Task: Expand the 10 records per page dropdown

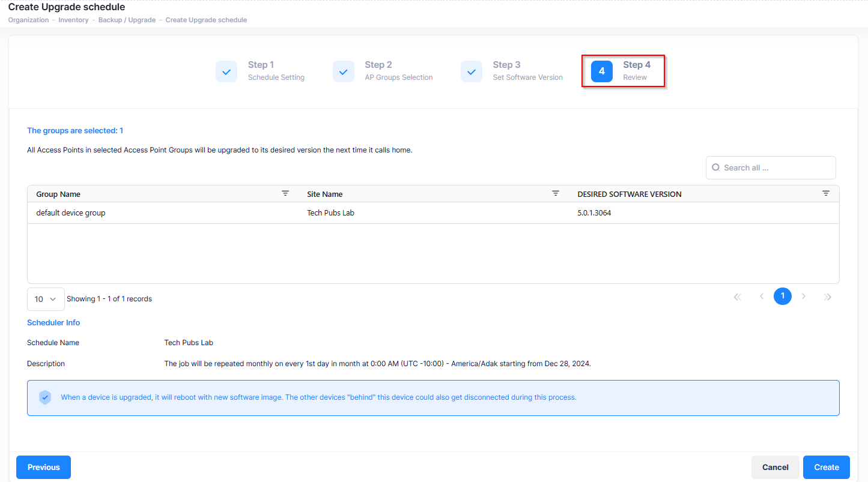Action: [x=46, y=299]
